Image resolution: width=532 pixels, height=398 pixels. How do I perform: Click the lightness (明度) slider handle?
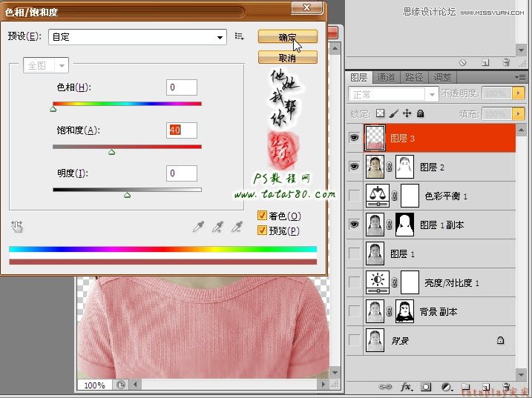tap(127, 195)
